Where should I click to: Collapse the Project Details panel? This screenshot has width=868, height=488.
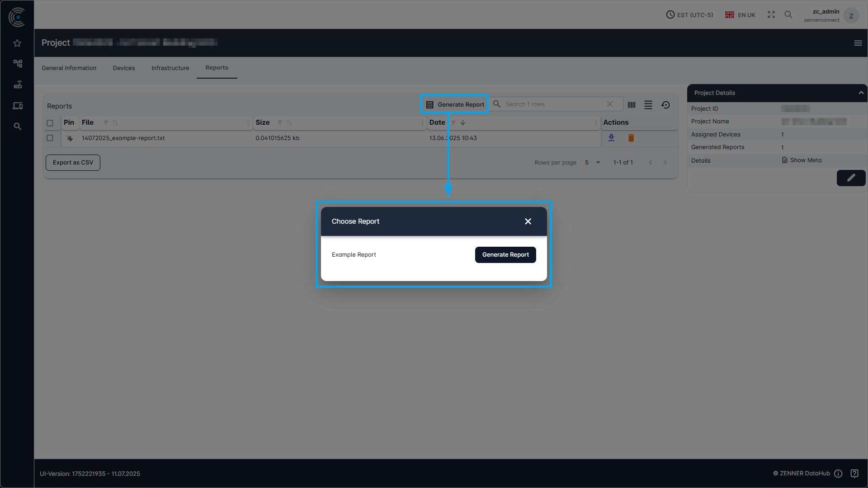point(861,93)
